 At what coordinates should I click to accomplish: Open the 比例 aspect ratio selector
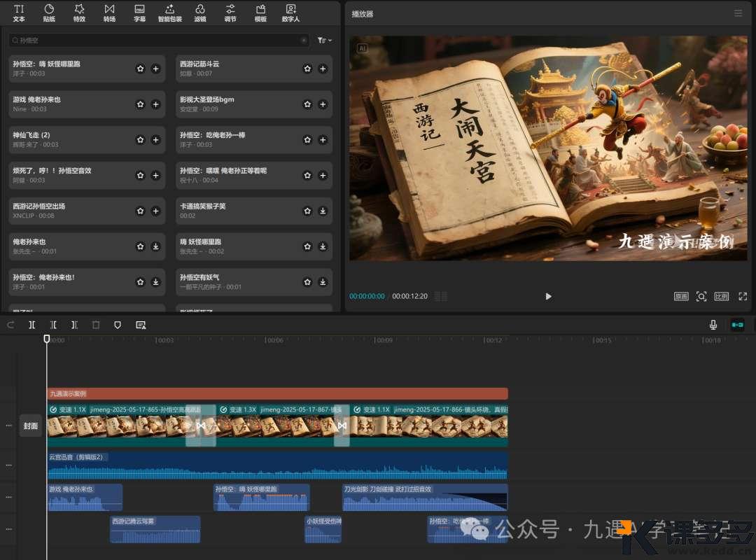721,297
